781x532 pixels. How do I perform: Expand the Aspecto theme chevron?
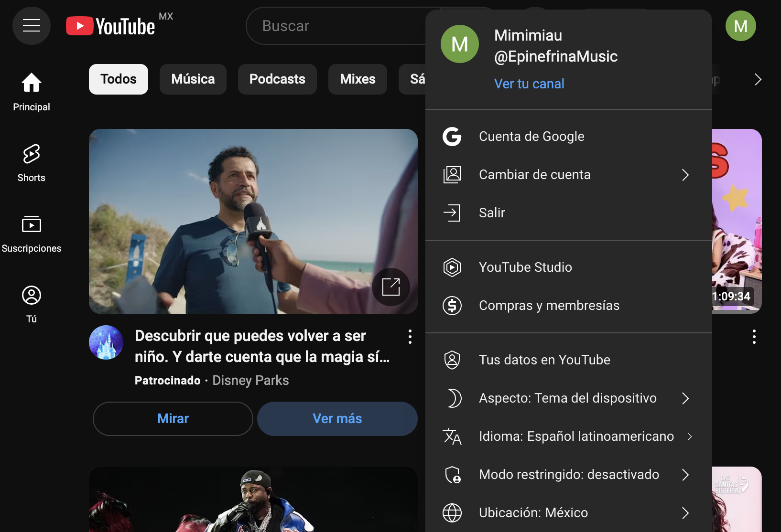point(685,398)
